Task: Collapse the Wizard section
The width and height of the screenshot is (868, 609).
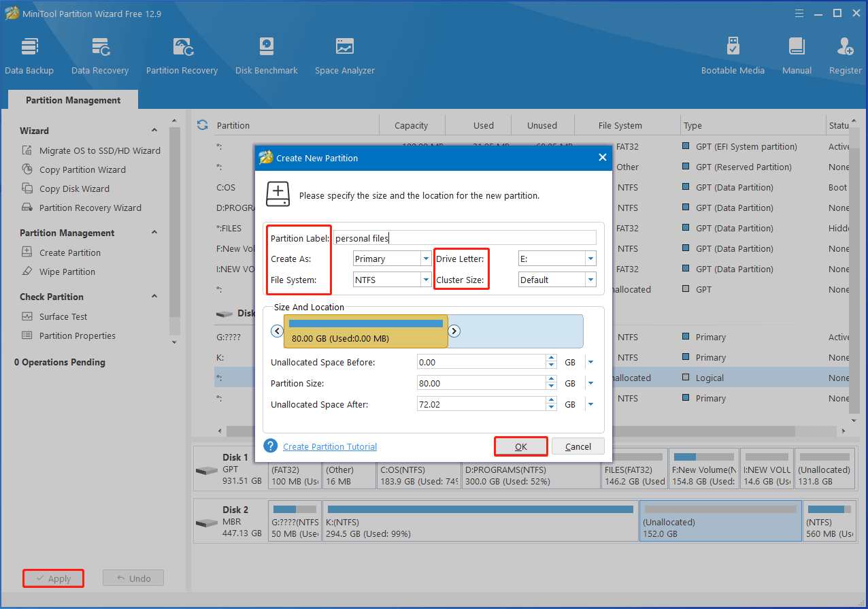Action: 154,131
